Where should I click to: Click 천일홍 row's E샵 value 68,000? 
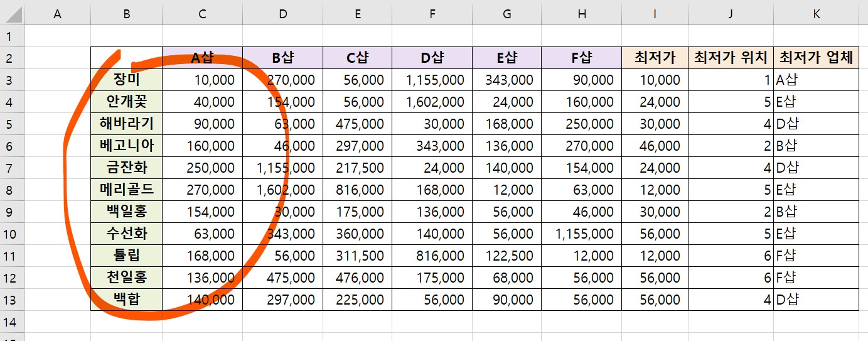(506, 278)
